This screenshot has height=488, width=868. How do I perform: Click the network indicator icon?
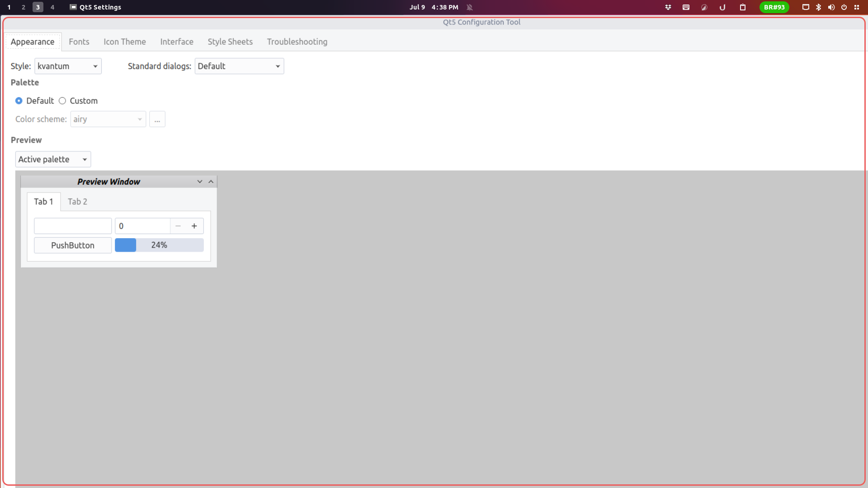[805, 7]
